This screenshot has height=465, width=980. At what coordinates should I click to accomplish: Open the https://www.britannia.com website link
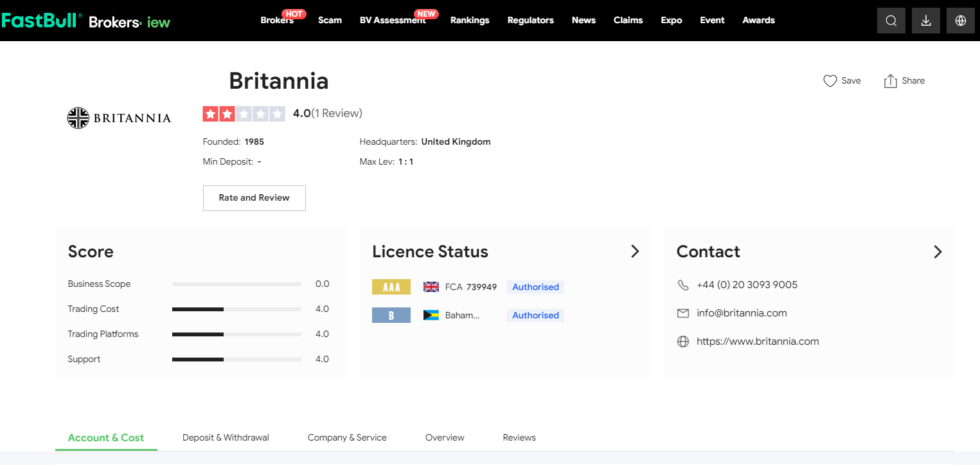pyautogui.click(x=758, y=342)
